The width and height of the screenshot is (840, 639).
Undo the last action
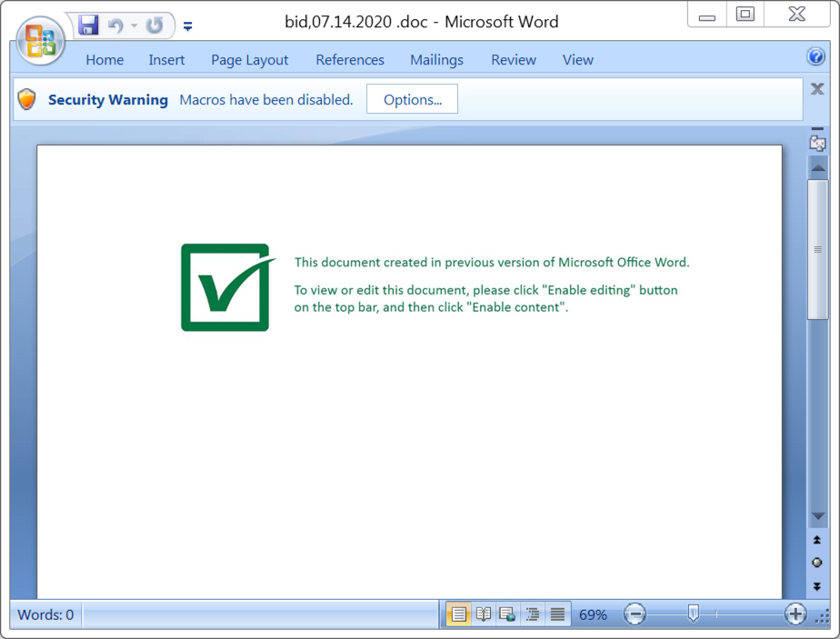[x=115, y=25]
